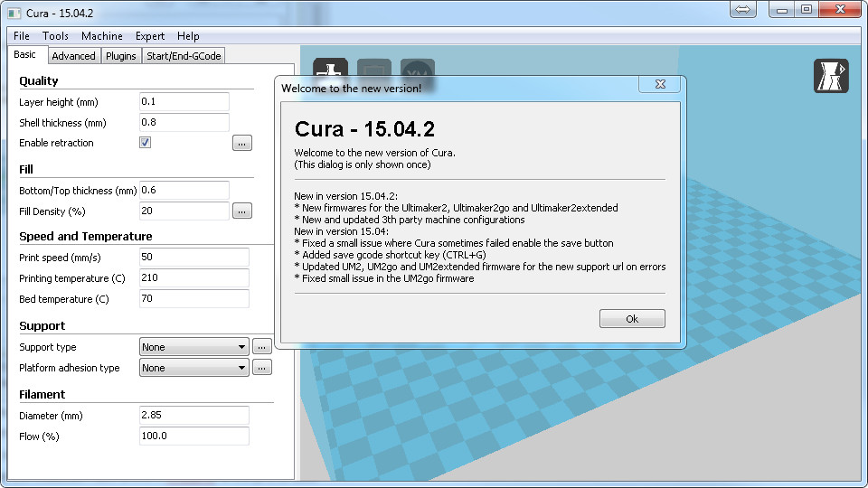This screenshot has height=488, width=868.
Task: Click Ok in the Welcome dialog
Action: (x=632, y=319)
